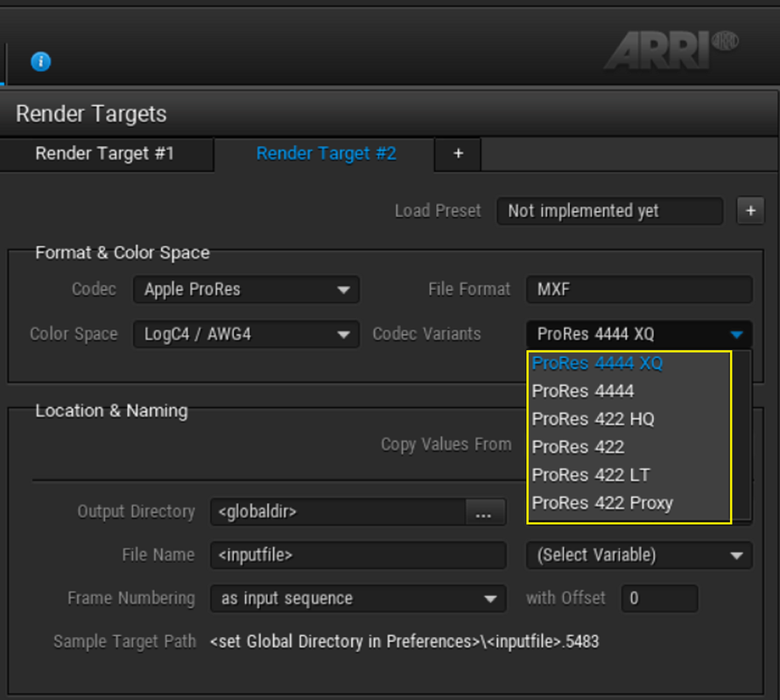
Task: Switch to Render Target #1 tab
Action: pyautogui.click(x=105, y=154)
